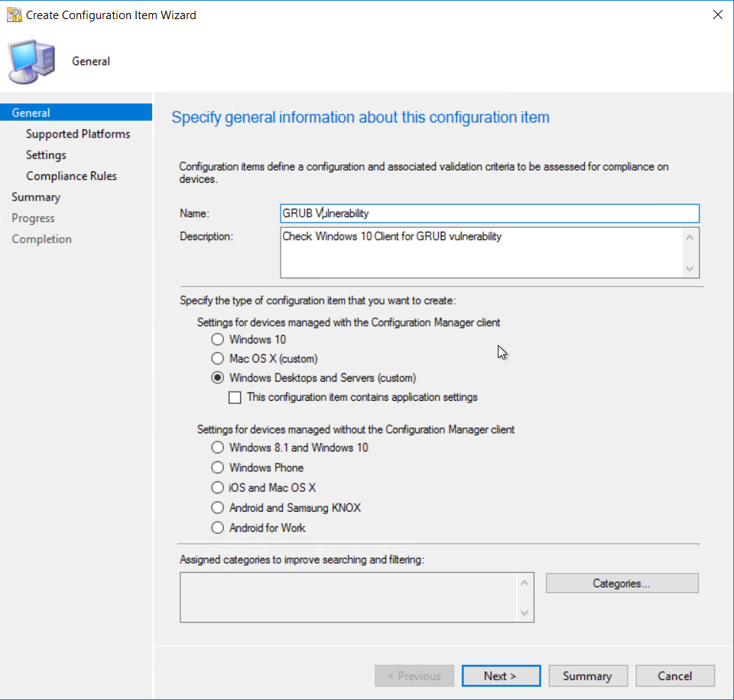Pick Android and Samsung KNOX option
734x700 pixels.
(x=218, y=508)
